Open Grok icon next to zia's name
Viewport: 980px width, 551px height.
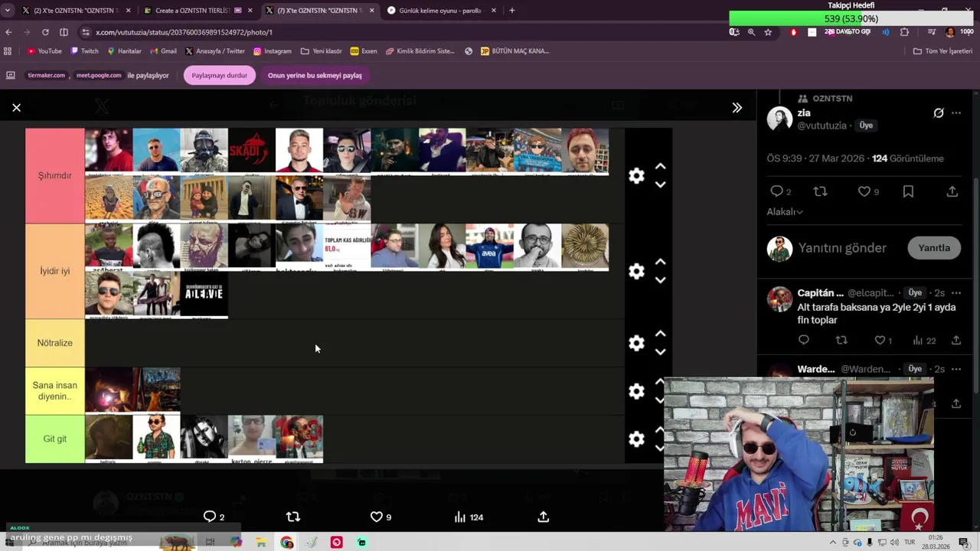tap(939, 113)
